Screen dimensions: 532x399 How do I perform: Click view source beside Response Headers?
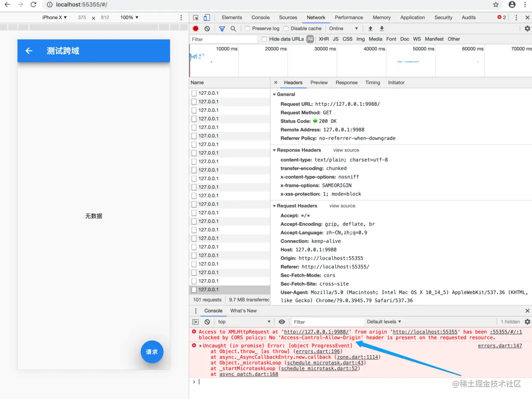[x=346, y=150]
